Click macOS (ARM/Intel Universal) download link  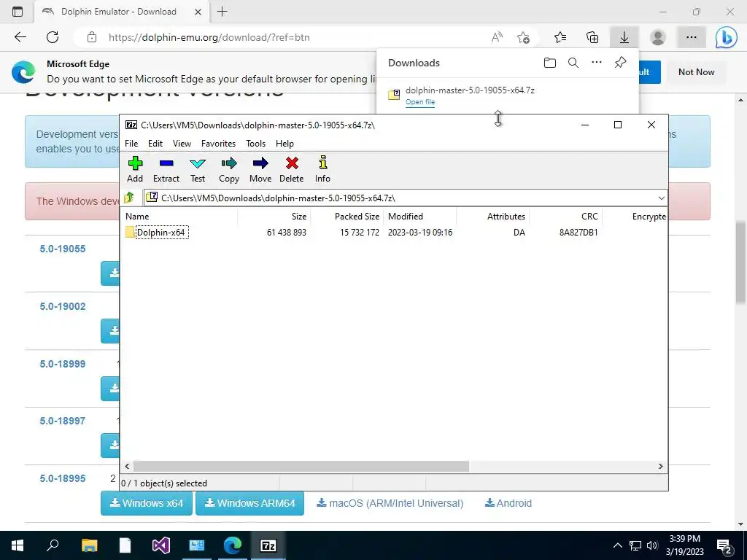click(390, 503)
